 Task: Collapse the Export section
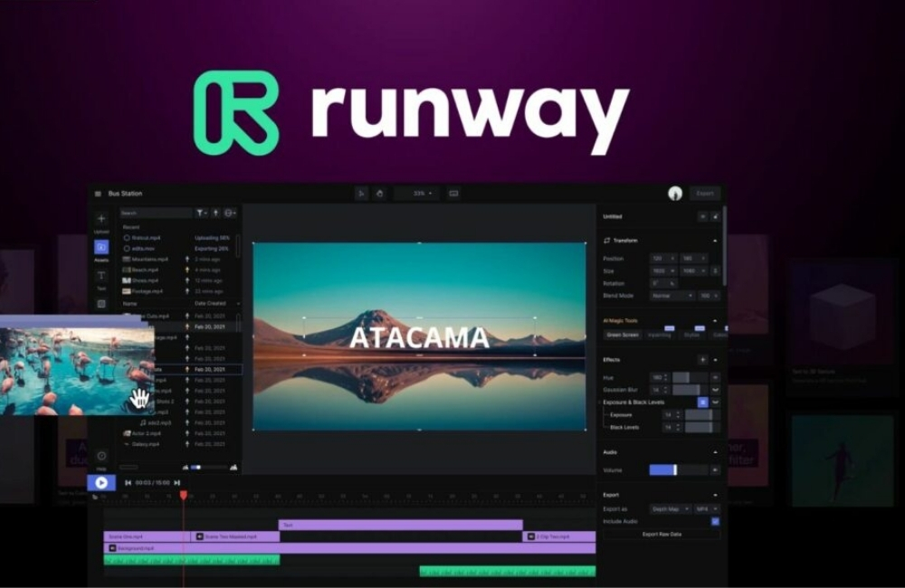click(x=715, y=495)
